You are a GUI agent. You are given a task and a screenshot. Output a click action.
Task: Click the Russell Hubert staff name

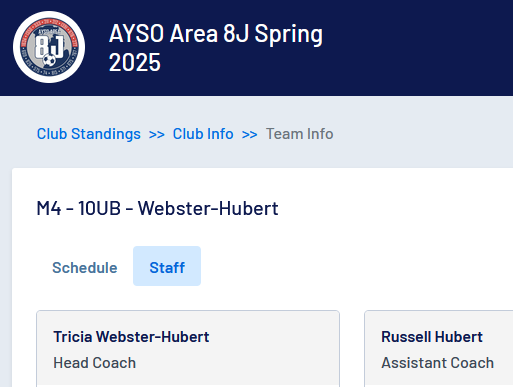[x=432, y=337]
